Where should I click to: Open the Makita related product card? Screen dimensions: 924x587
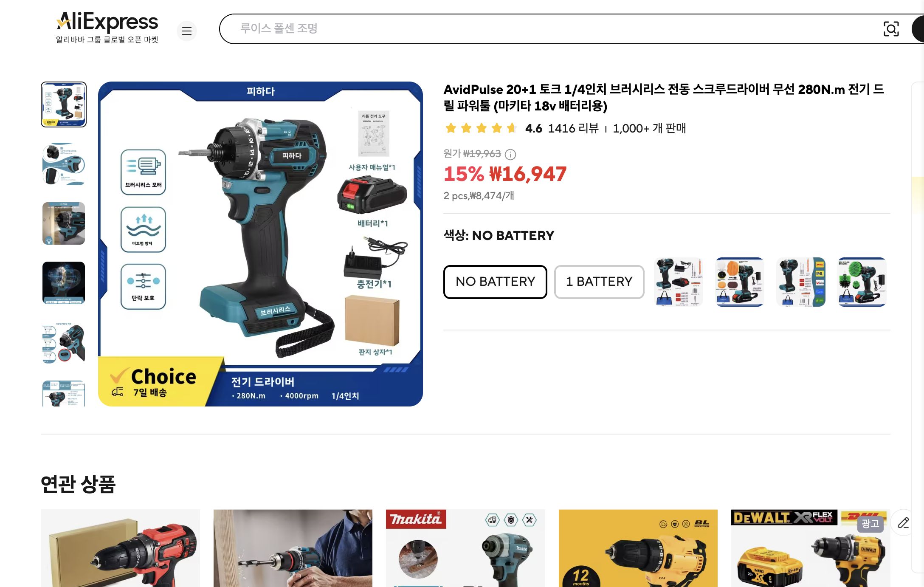point(465,548)
